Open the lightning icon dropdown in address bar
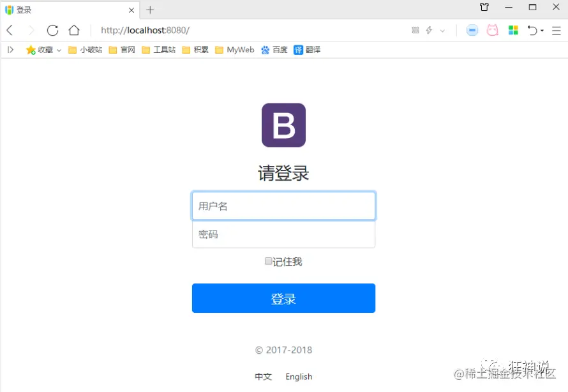This screenshot has height=392, width=568. coord(430,30)
